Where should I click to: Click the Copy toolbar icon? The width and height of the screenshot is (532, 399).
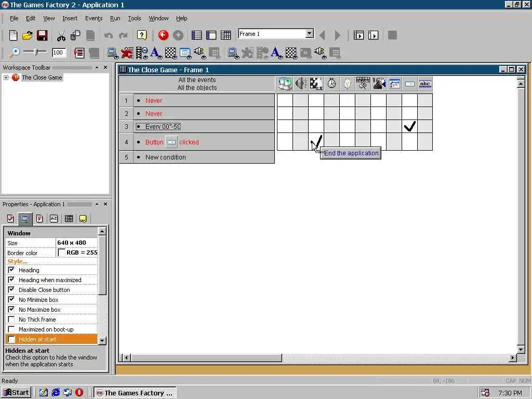click(75, 35)
